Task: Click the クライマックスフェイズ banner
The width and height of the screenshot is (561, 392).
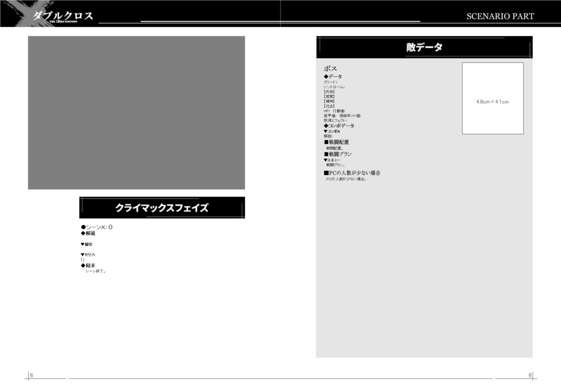Action: coord(162,207)
